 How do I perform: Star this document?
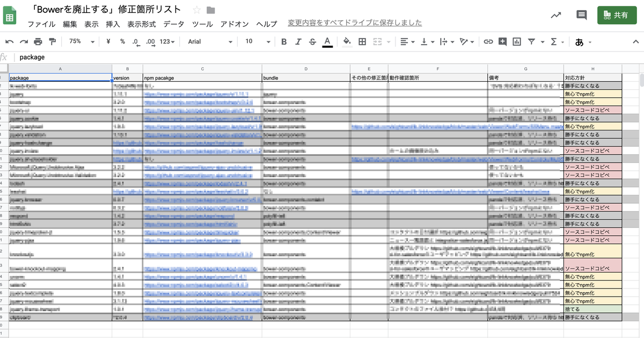click(197, 10)
